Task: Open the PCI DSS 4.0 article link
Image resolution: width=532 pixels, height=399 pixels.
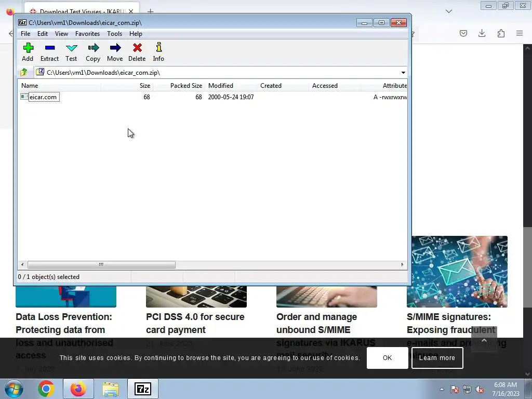Action: (195, 323)
